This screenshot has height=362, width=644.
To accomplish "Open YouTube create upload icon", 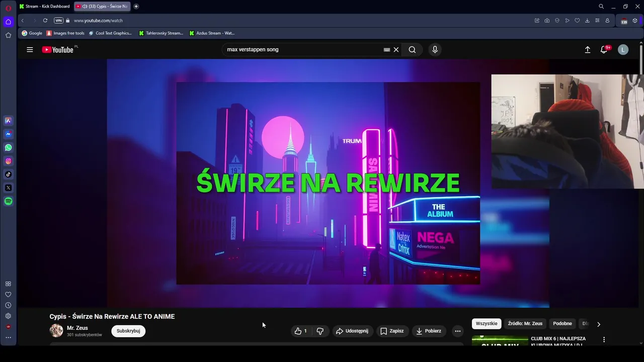I will point(587,50).
